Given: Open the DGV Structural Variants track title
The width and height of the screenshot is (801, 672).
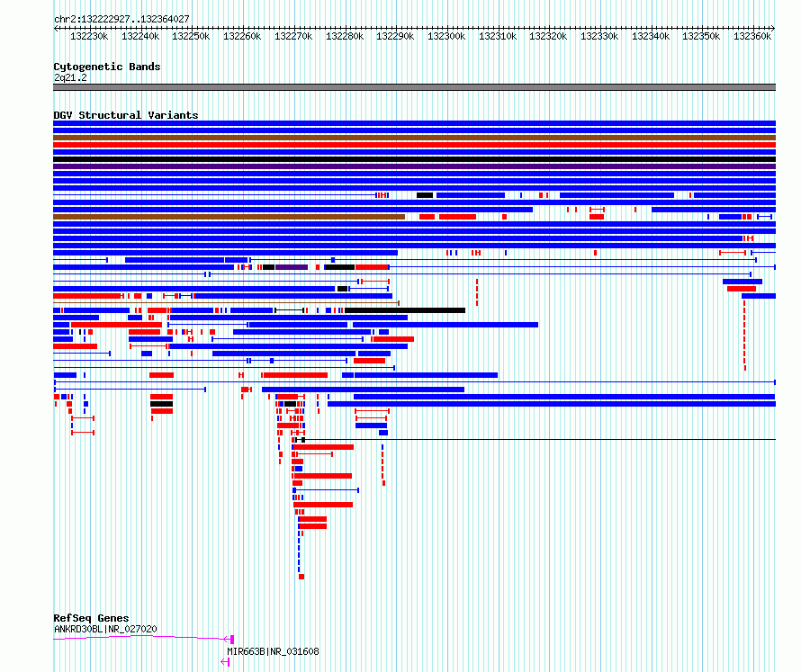Looking at the screenshot, I should tap(126, 115).
